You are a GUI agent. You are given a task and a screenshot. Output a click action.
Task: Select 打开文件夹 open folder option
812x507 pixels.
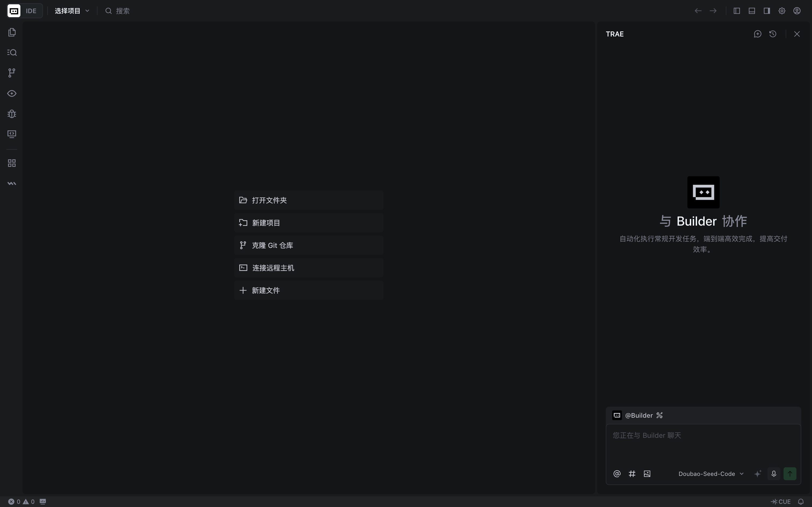(308, 200)
